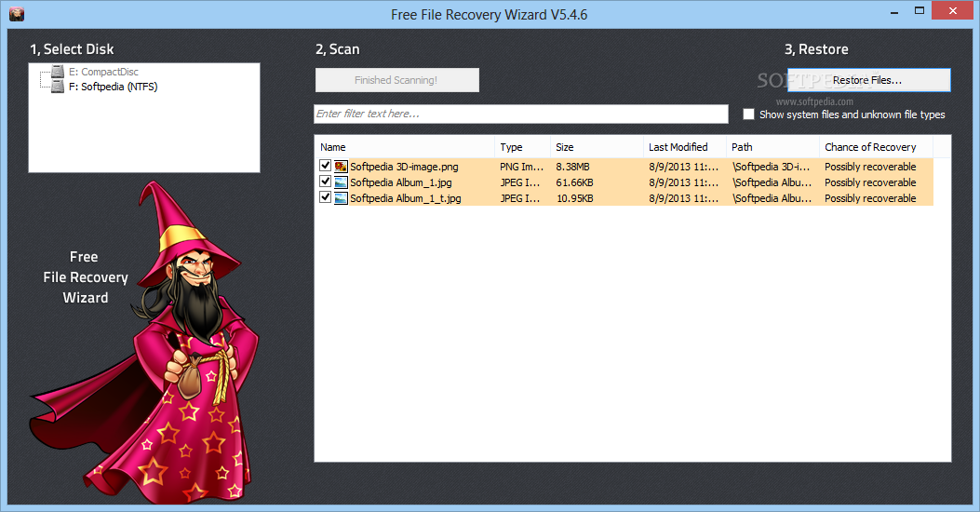The image size is (980, 512).
Task: Select the Softpedia Album_1.jpg file name
Action: [400, 182]
